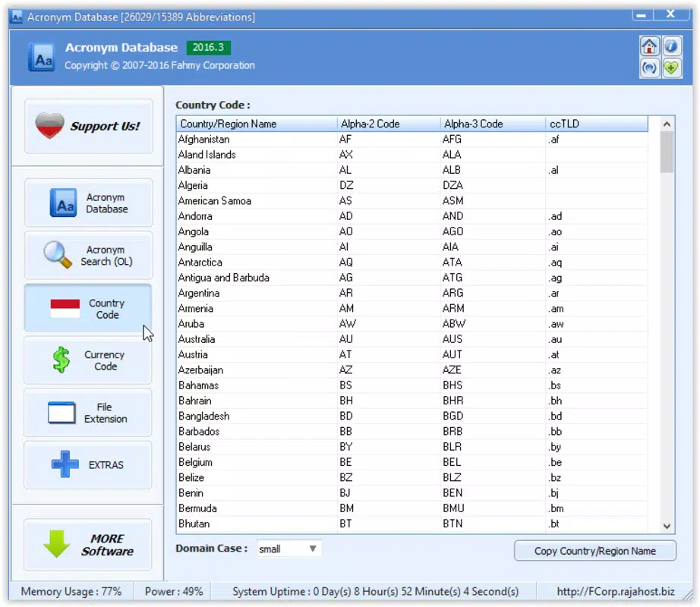
Task: Open the Acronym Database section
Action: pyautogui.click(x=88, y=203)
